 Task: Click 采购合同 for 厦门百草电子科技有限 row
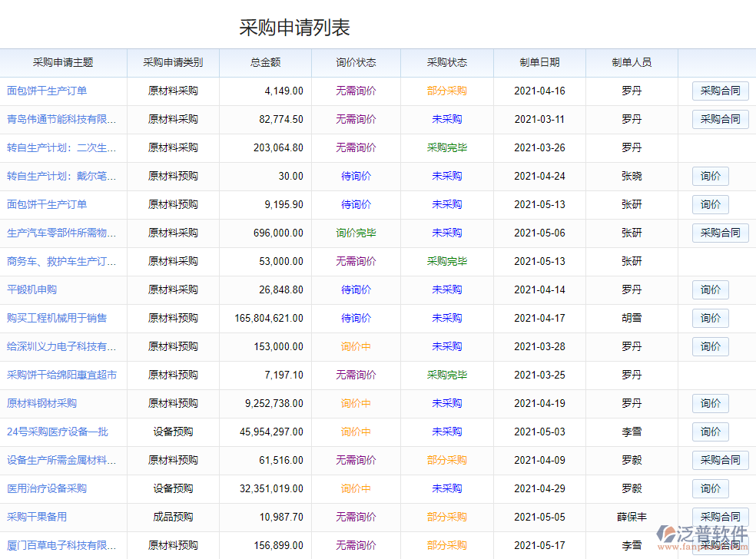point(720,545)
